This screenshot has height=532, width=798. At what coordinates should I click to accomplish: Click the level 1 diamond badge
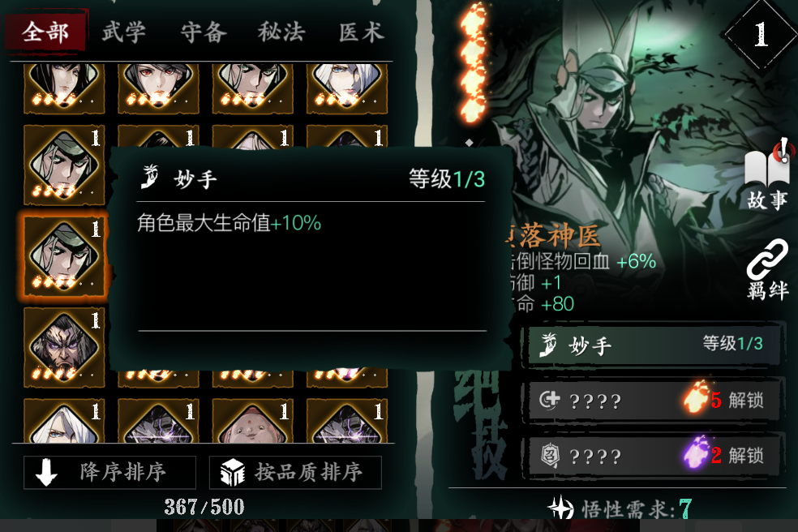(x=761, y=35)
